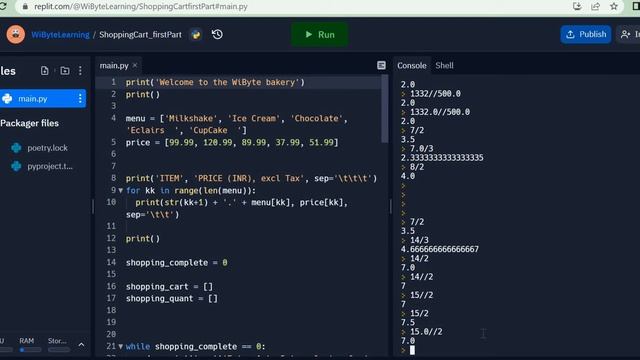Close the main.py editor tab

click(x=135, y=65)
